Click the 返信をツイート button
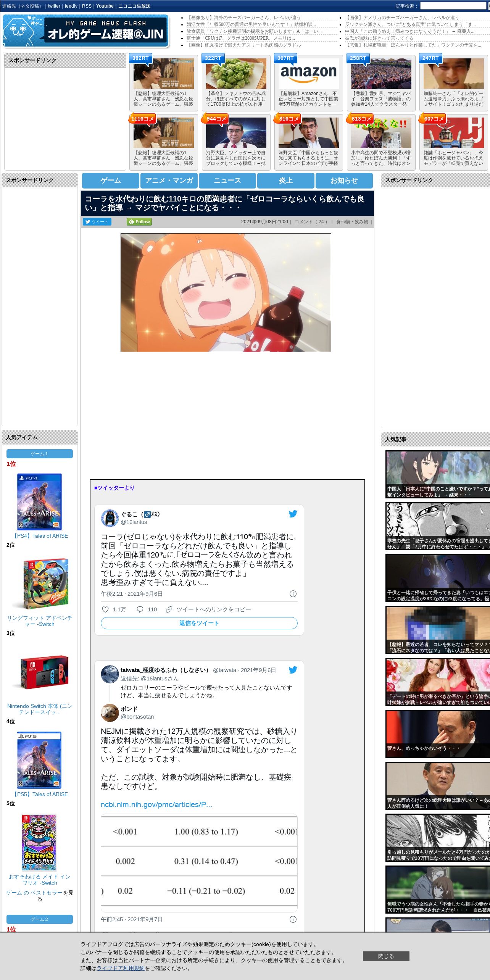 (199, 623)
